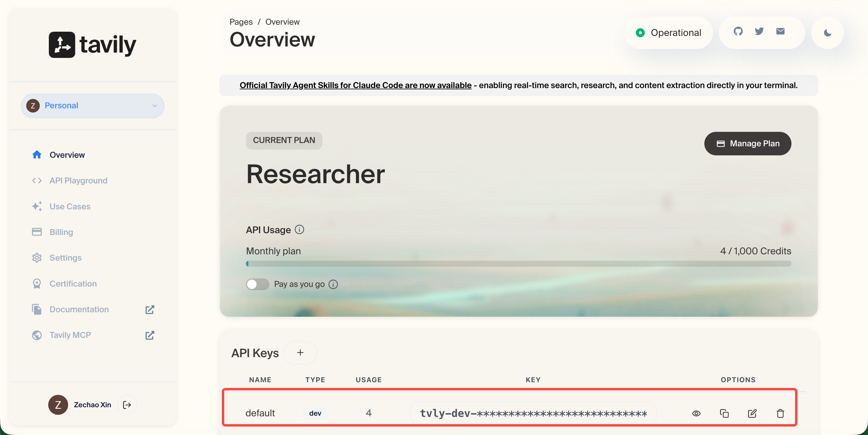Click the Operational status indicator

coord(668,33)
